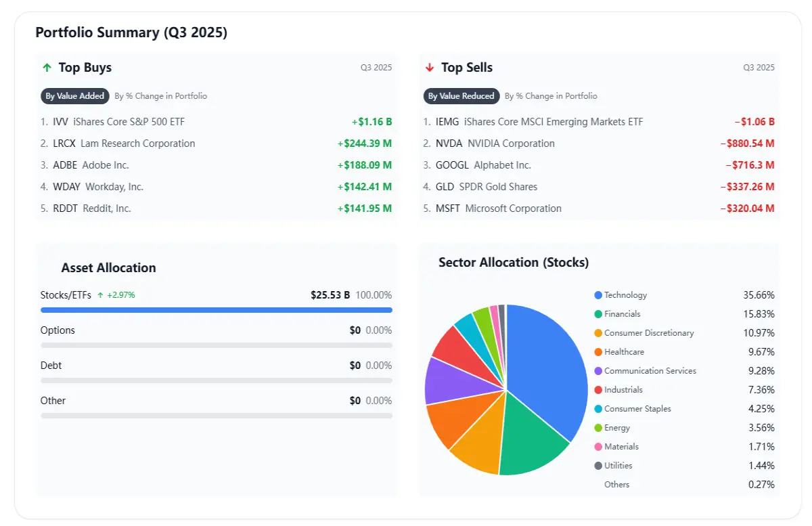Click the lime Energy legend dot

598,428
